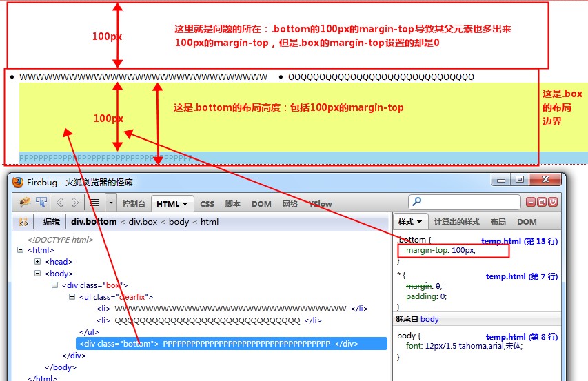Select the highlighted div class="bottom" row

pyautogui.click(x=232, y=344)
